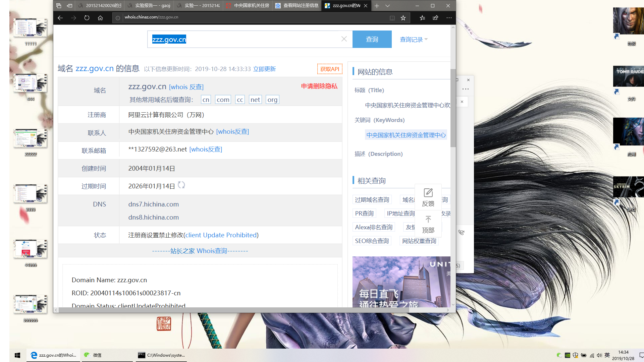Open the browser settings ellipsis menu

[x=449, y=18]
